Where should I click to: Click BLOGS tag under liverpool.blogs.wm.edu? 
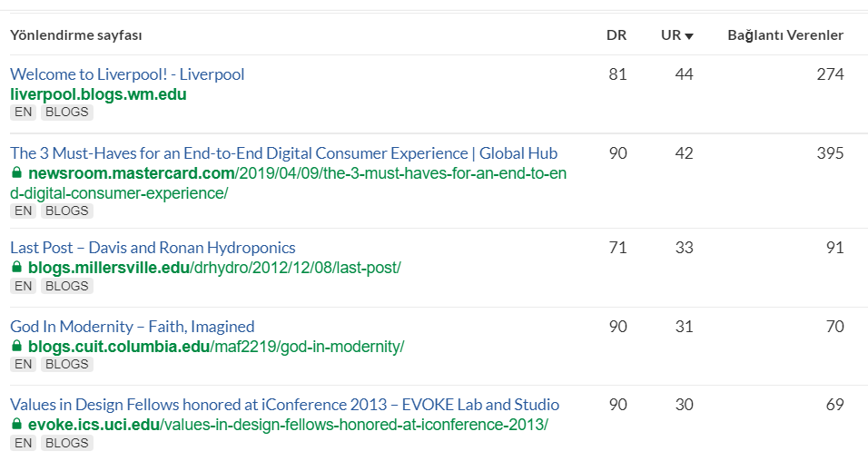[67, 112]
